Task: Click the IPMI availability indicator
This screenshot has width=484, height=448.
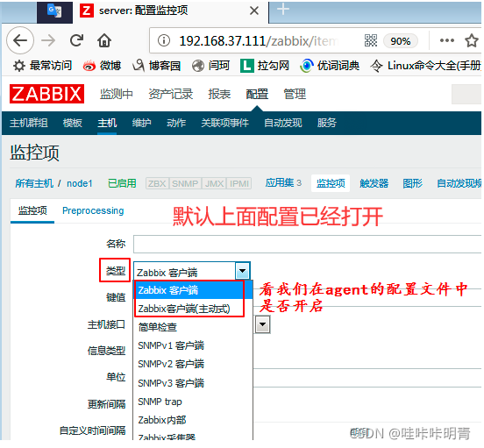Action: (x=238, y=183)
